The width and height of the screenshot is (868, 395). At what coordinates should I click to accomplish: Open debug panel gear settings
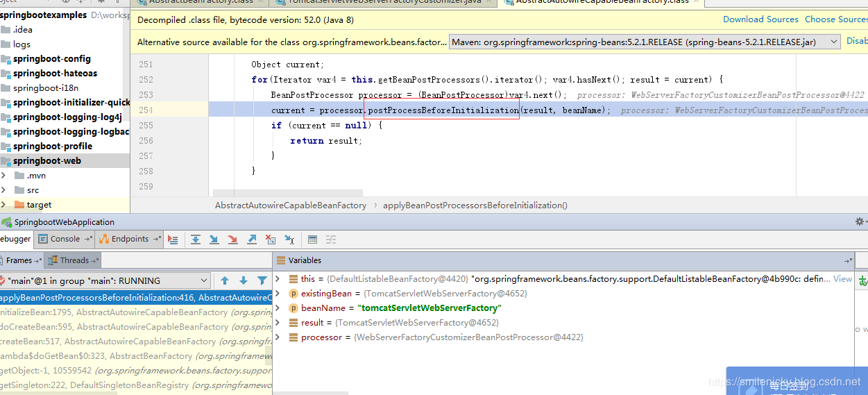(860, 222)
